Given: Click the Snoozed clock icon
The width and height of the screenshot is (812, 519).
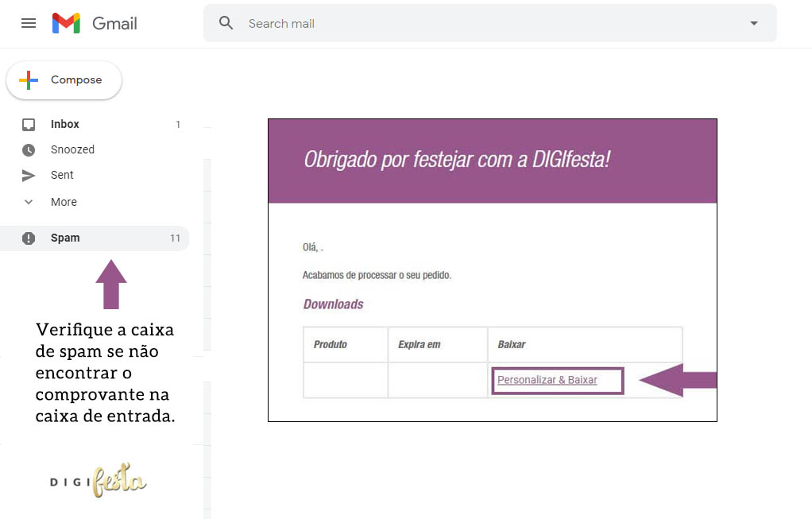Looking at the screenshot, I should [29, 150].
